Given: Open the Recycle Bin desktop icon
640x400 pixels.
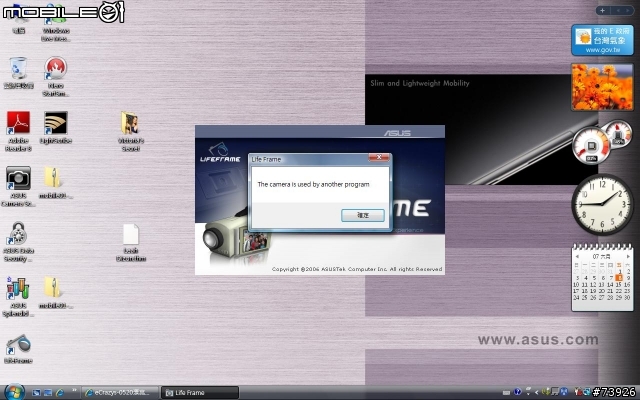Looking at the screenshot, I should click(18, 73).
